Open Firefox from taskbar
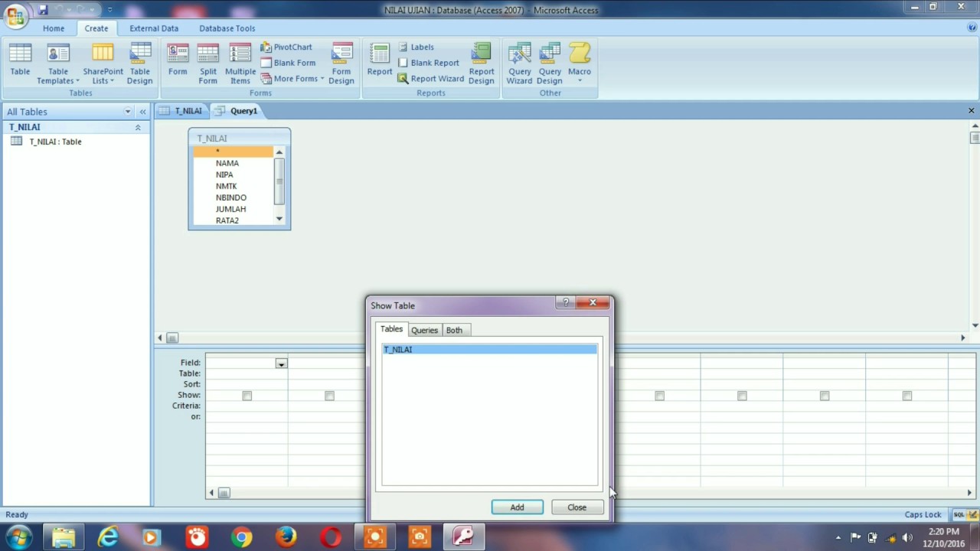 click(x=286, y=537)
